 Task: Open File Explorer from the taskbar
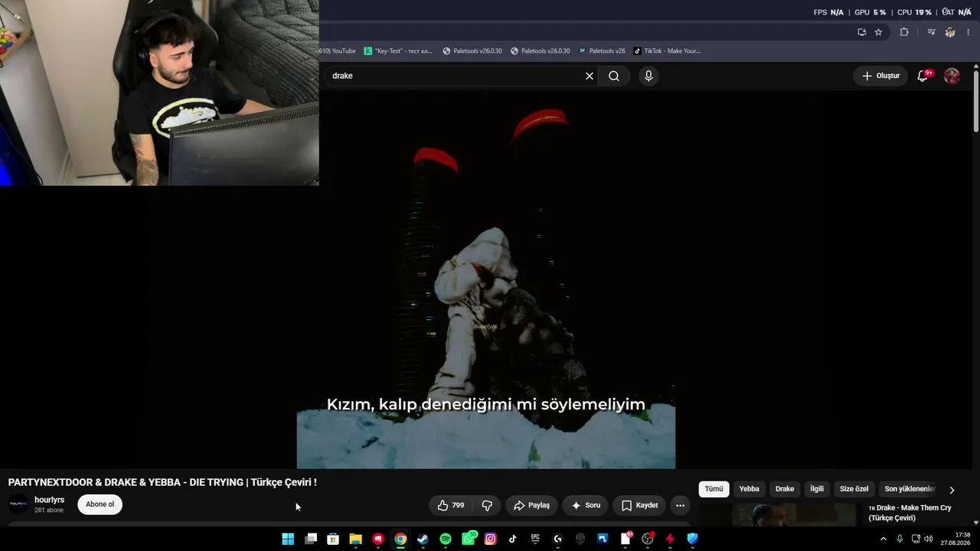355,539
